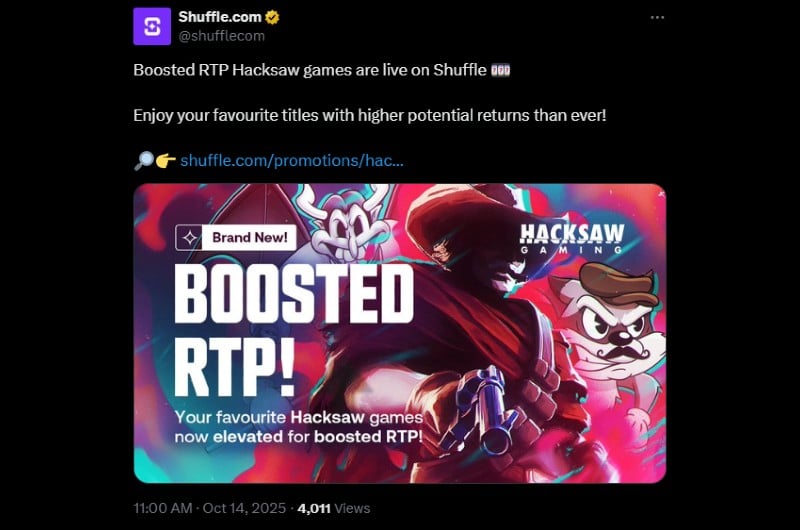
Task: Open the three-dot more options menu
Action: tap(657, 17)
